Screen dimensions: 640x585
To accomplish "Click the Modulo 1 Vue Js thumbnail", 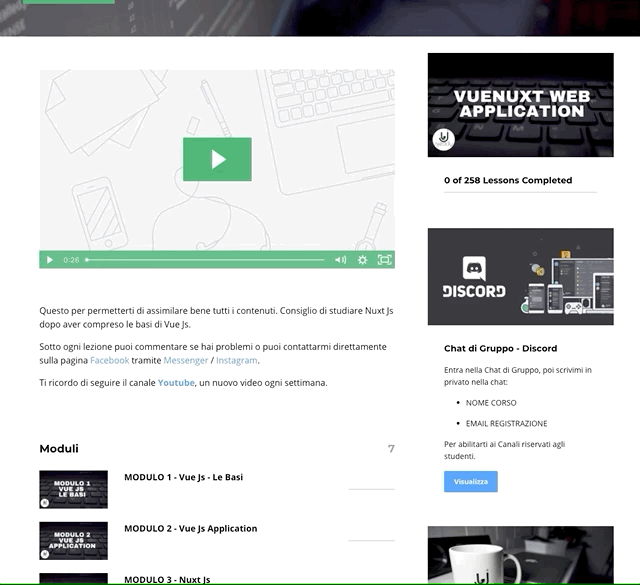I will click(73, 489).
